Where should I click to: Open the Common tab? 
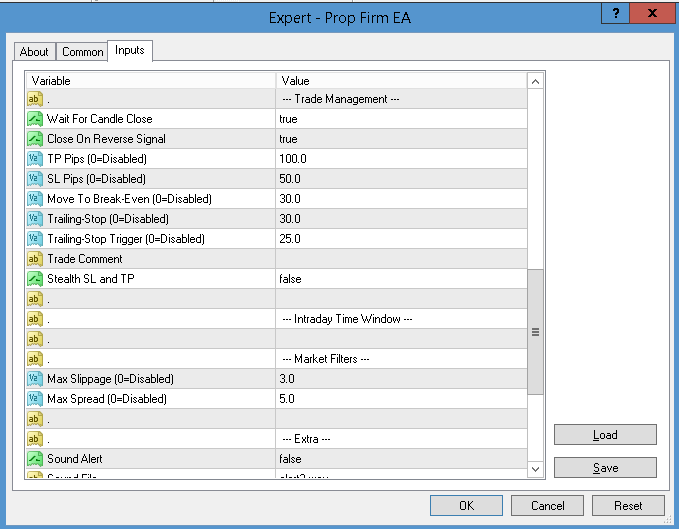[x=82, y=52]
